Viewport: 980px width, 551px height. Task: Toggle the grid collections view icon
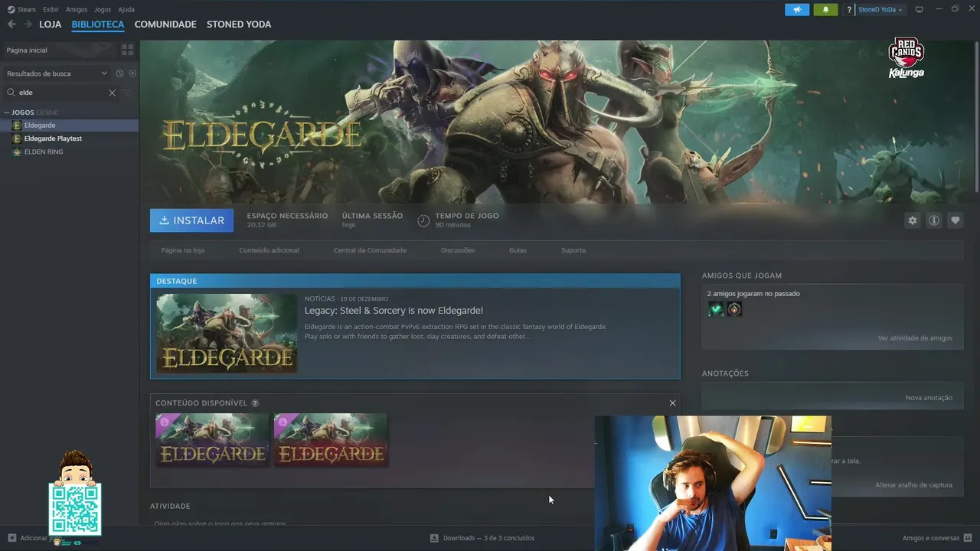coord(128,50)
